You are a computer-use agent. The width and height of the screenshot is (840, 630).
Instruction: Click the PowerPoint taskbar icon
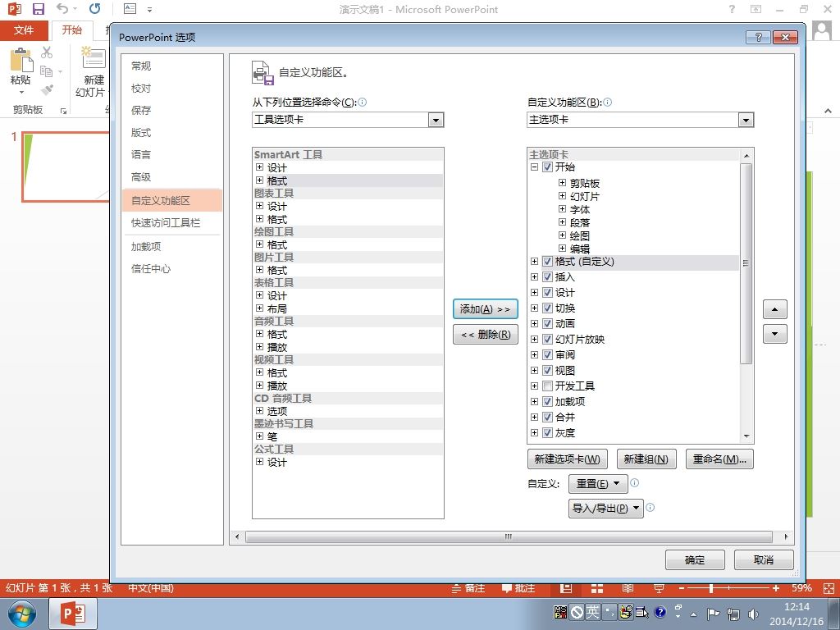(73, 614)
